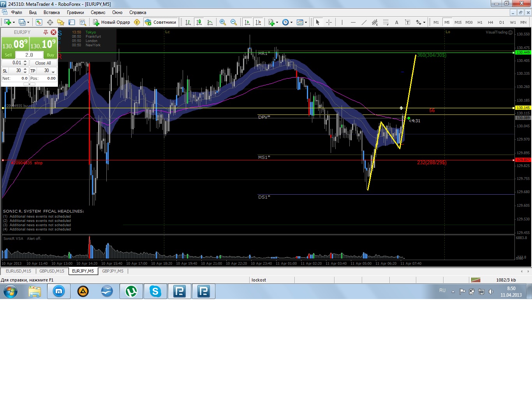Switch to M30 timeframe
Image resolution: width=532 pixels, height=410 pixels.
click(x=469, y=22)
